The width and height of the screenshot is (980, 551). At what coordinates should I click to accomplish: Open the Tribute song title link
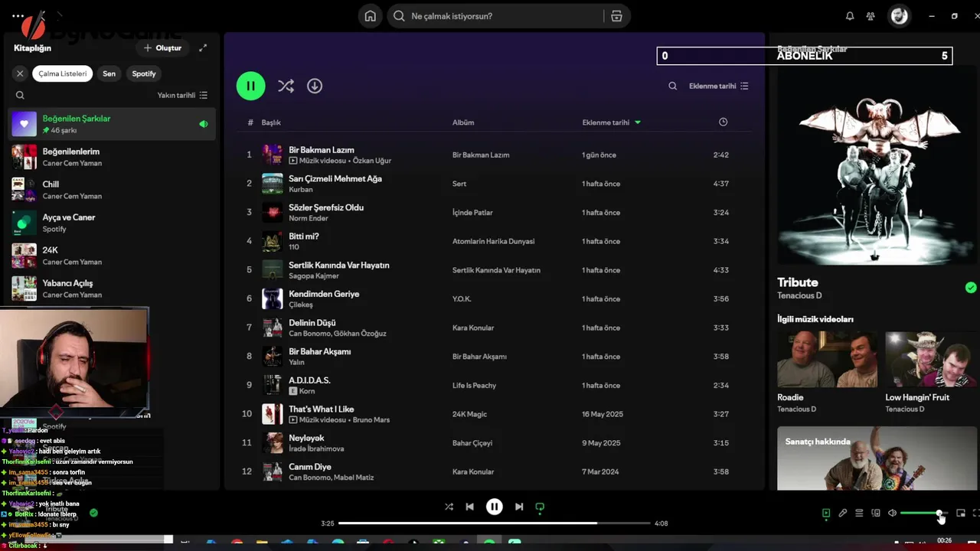[x=798, y=282]
